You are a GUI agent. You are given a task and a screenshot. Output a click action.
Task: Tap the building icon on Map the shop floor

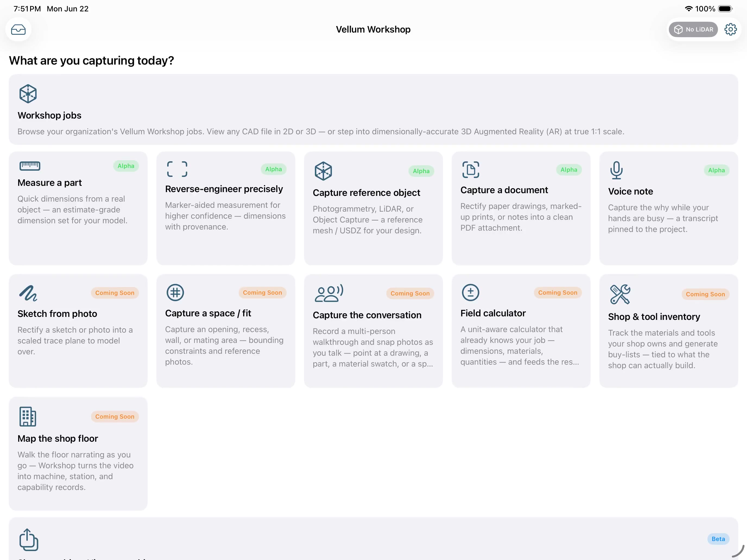28,416
